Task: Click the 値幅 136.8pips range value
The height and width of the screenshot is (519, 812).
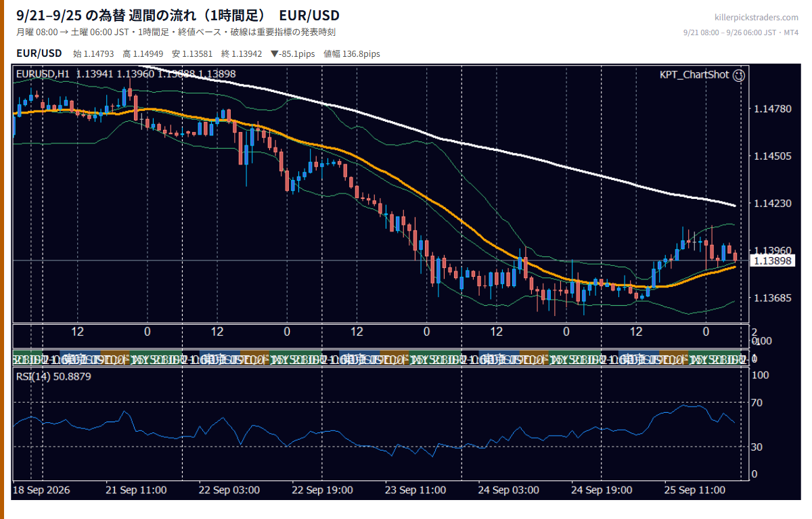Action: 352,53
